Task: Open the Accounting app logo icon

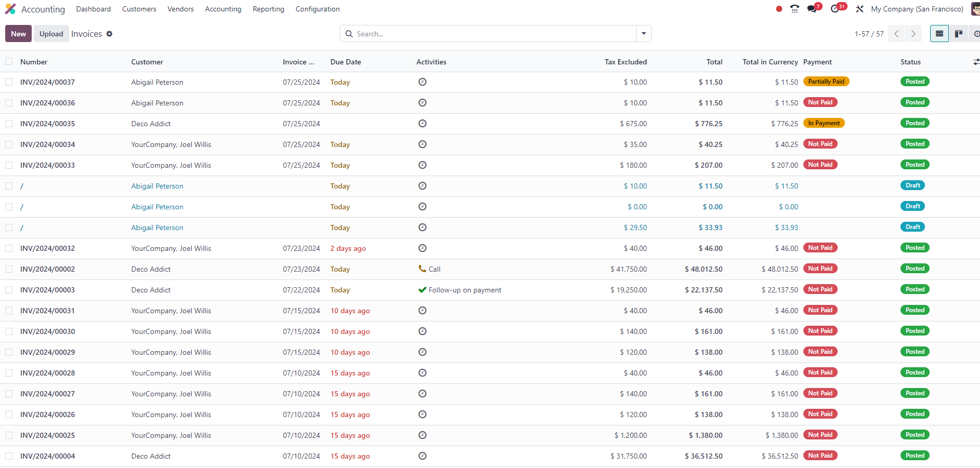Action: [x=10, y=9]
